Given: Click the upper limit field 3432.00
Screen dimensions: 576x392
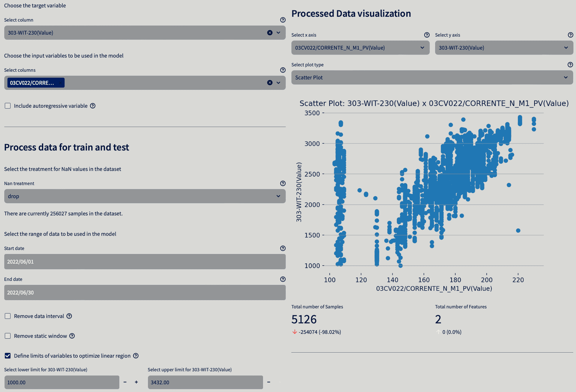Looking at the screenshot, I should point(205,382).
